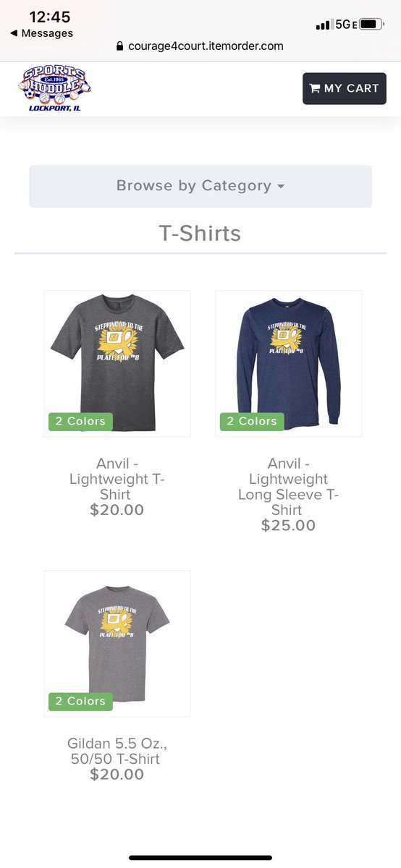Open the MY CART button
Image resolution: width=401 pixels, height=868 pixels.
(345, 88)
